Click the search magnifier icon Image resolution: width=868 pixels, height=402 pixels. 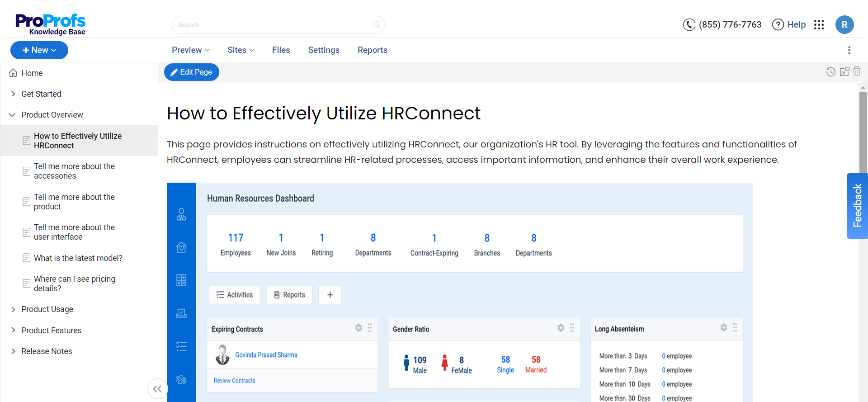coord(377,25)
